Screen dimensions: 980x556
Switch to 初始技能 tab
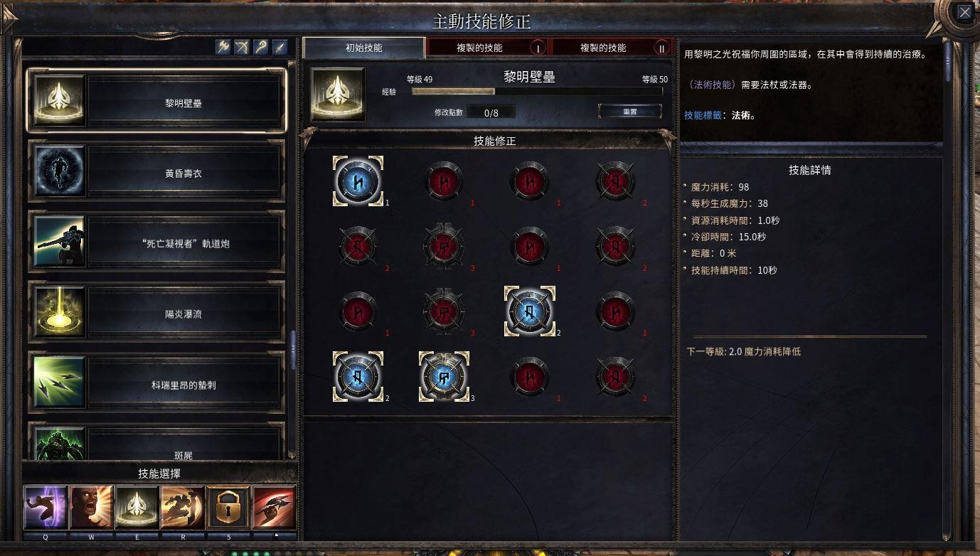coord(364,48)
